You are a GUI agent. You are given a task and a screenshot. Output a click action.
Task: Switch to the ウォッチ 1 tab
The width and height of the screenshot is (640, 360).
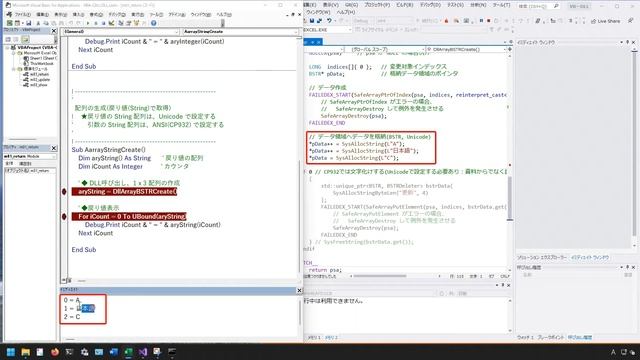(x=525, y=338)
